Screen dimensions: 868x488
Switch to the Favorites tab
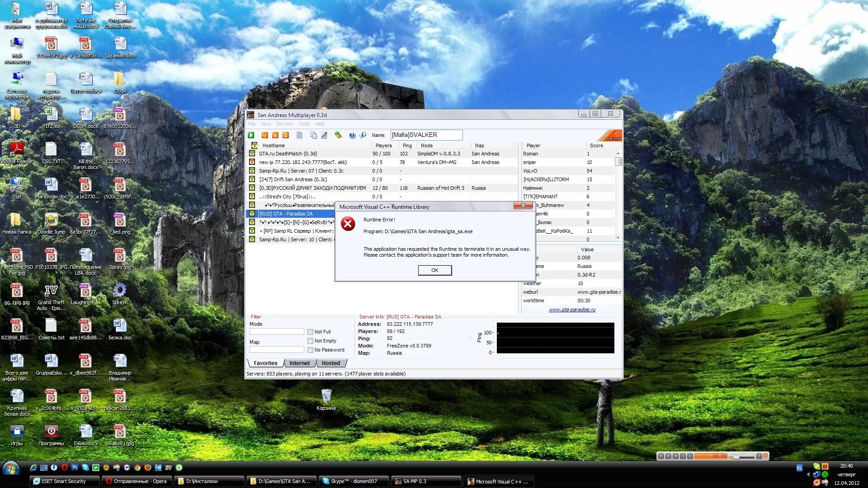265,363
